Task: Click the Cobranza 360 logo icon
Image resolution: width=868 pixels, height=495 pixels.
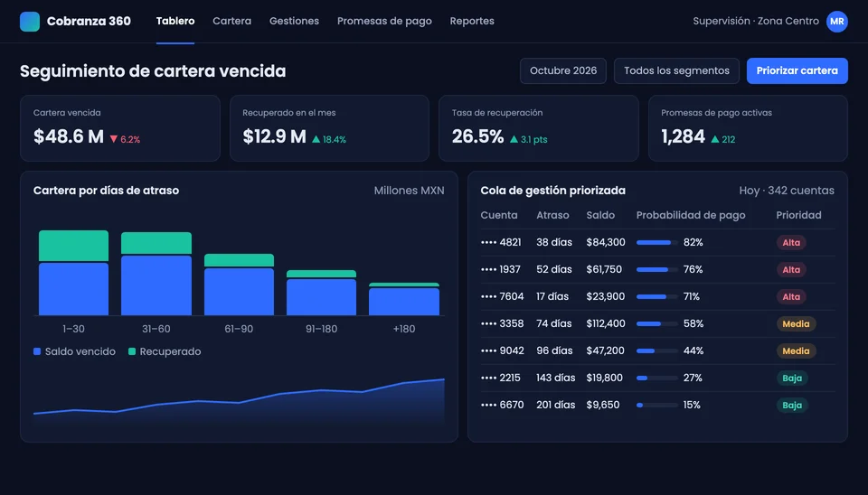Action: click(29, 21)
